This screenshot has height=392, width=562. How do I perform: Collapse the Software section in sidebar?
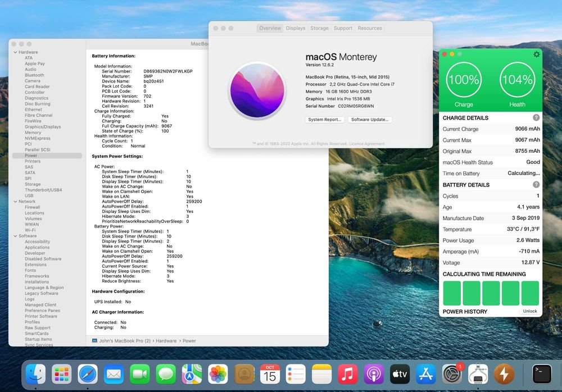point(15,236)
